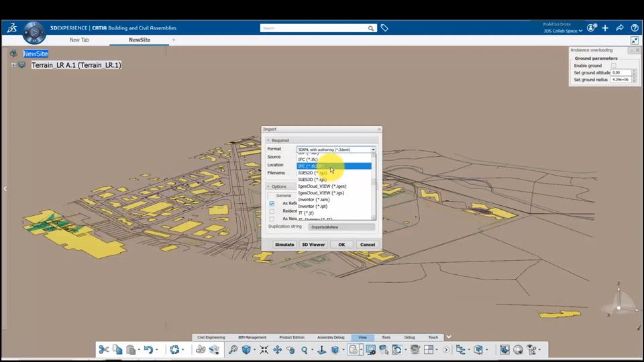
Task: Collapse the Options section
Action: coord(268,186)
